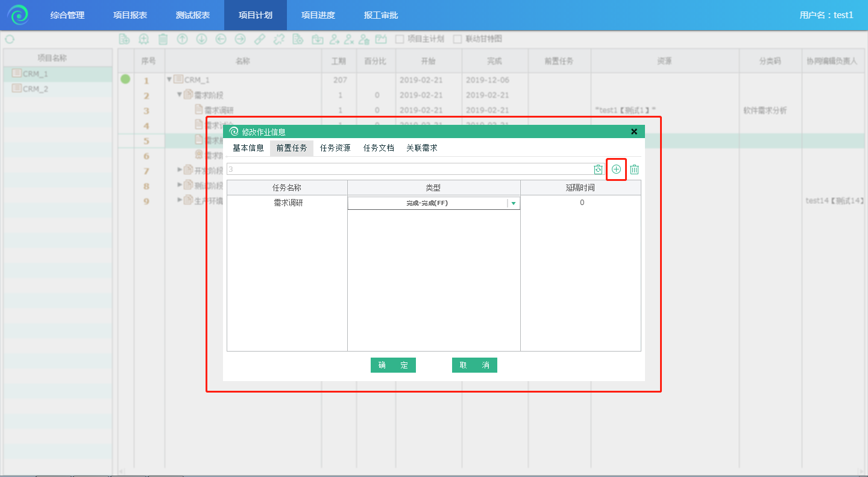Viewport: 868px width, 477px height.
Task: Open the 基本信息 tab
Action: [x=248, y=148]
